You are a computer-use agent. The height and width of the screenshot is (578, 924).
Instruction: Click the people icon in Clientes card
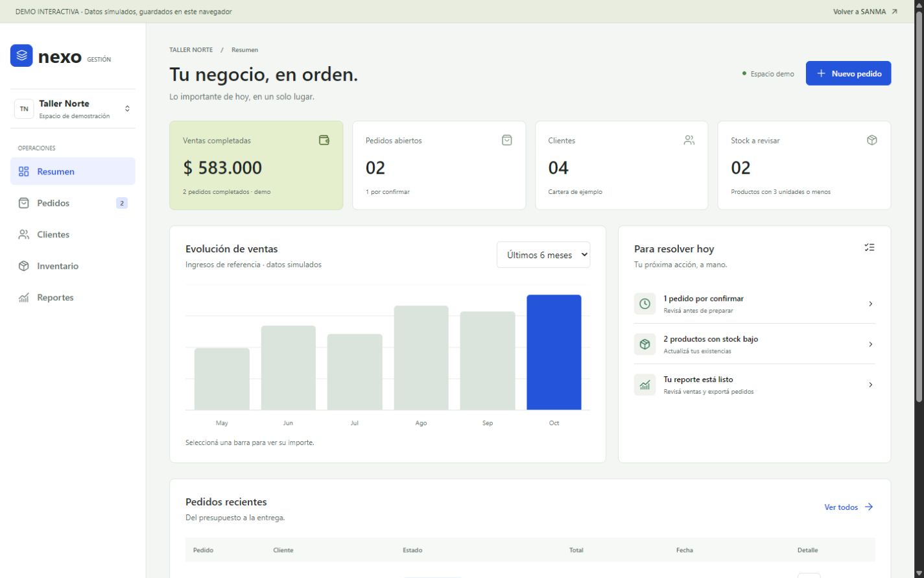point(689,140)
